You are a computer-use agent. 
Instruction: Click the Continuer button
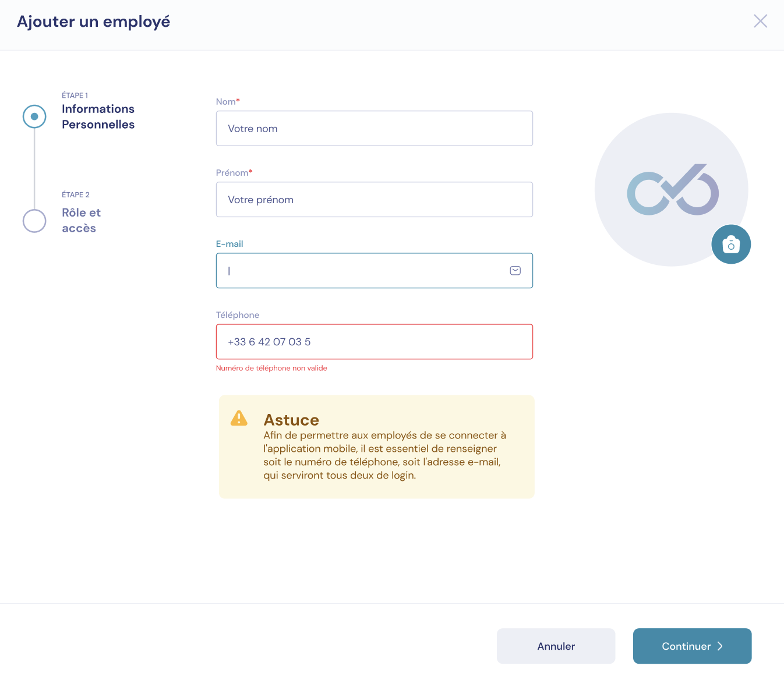(692, 646)
